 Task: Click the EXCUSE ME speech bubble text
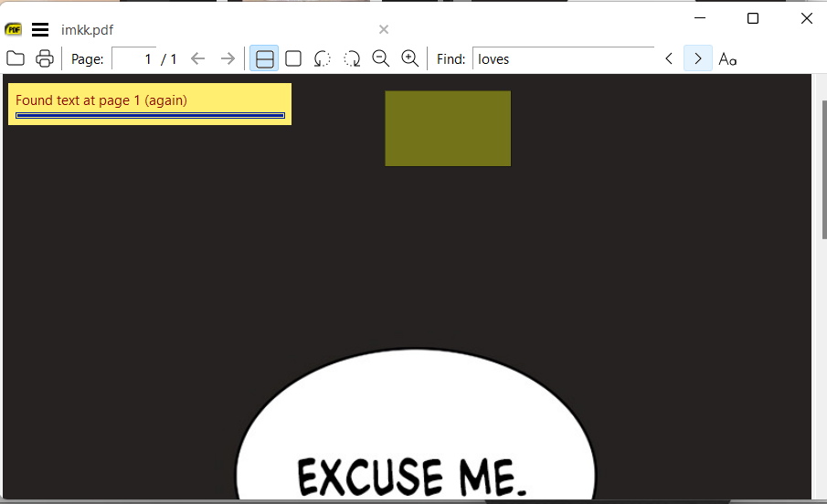point(412,476)
